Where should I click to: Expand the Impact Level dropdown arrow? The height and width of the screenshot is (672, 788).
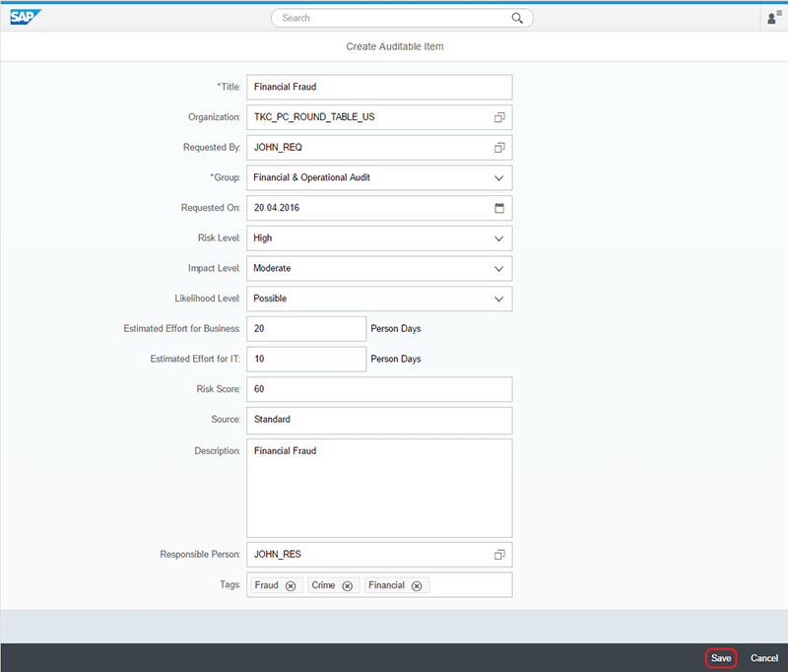pyautogui.click(x=498, y=268)
